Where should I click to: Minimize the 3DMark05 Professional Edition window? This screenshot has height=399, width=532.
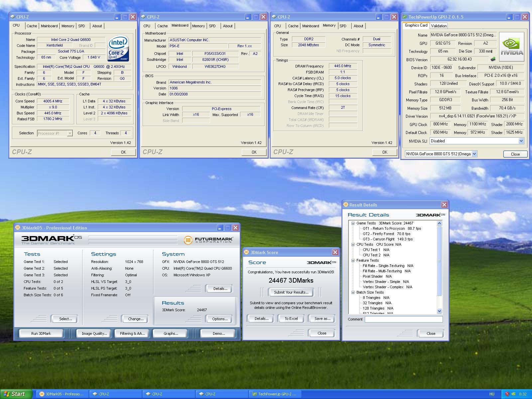(220, 228)
